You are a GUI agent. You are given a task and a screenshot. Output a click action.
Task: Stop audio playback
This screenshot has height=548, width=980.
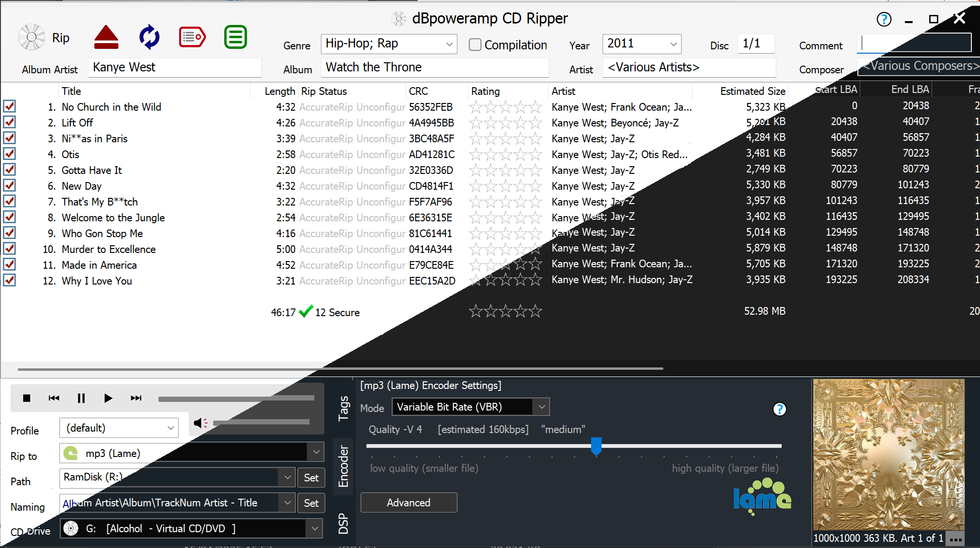27,398
